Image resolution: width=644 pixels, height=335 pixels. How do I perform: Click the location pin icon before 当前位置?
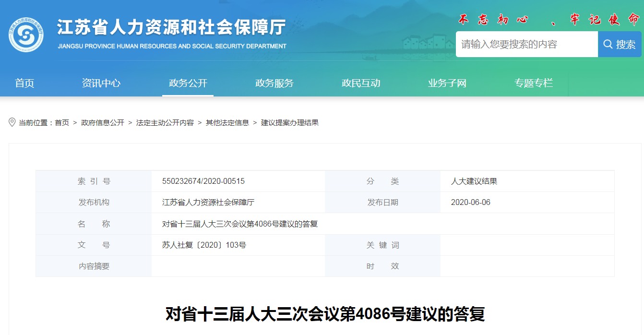coord(12,122)
